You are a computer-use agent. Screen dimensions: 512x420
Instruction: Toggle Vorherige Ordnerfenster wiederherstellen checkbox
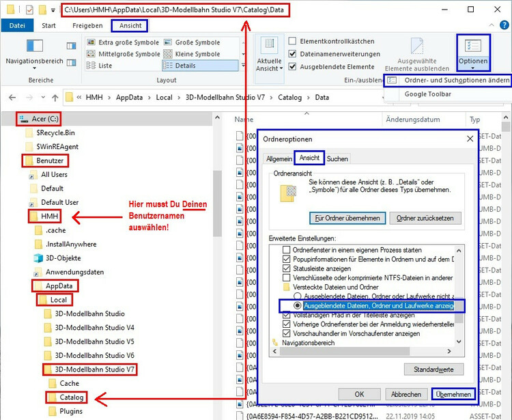[286, 324]
